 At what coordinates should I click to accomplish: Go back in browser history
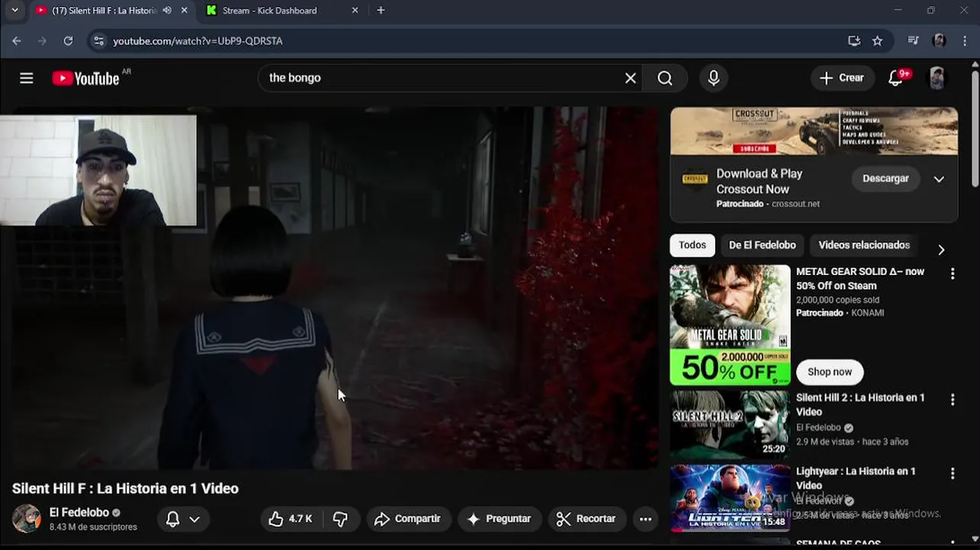[x=17, y=40]
